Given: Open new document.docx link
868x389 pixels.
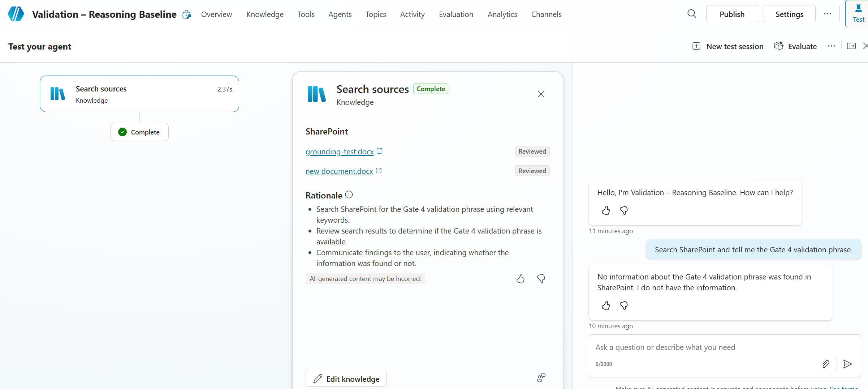Looking at the screenshot, I should (x=339, y=171).
